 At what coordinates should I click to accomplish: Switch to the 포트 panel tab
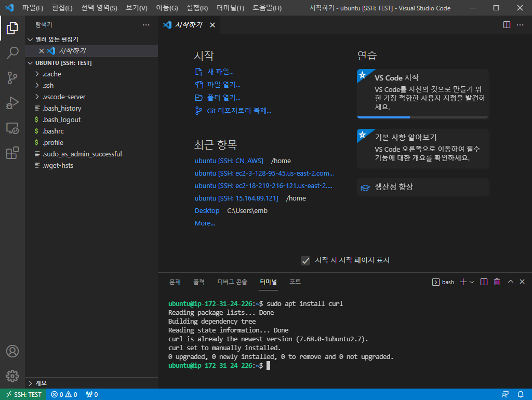pos(295,282)
